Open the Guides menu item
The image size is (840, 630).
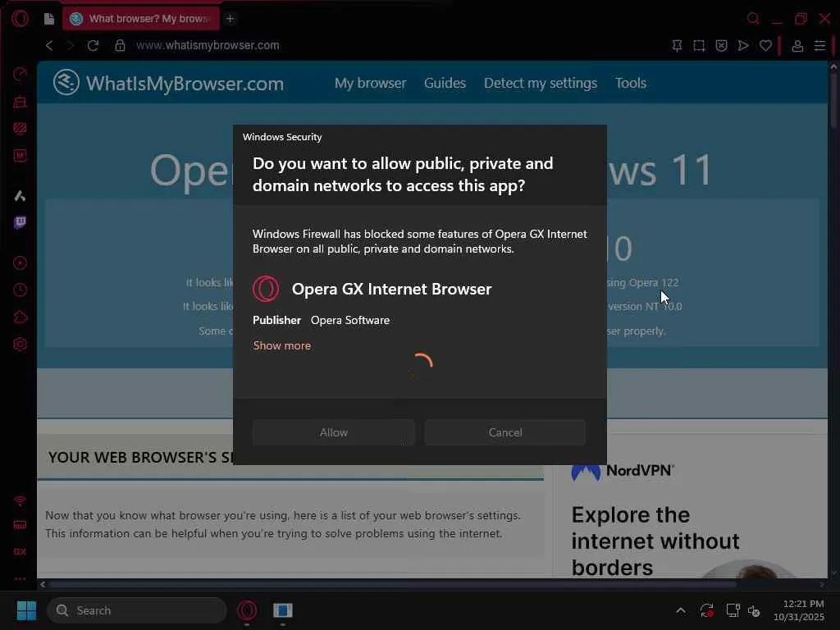(x=445, y=83)
